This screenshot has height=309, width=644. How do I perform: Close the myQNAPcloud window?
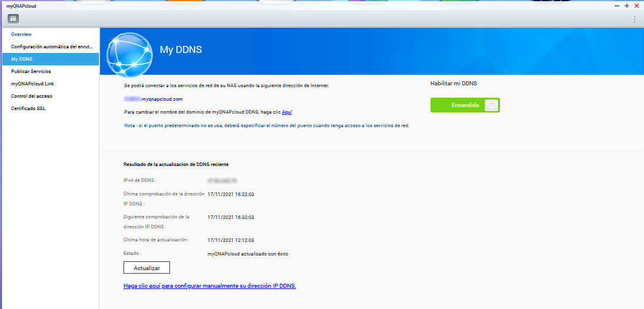tap(636, 5)
